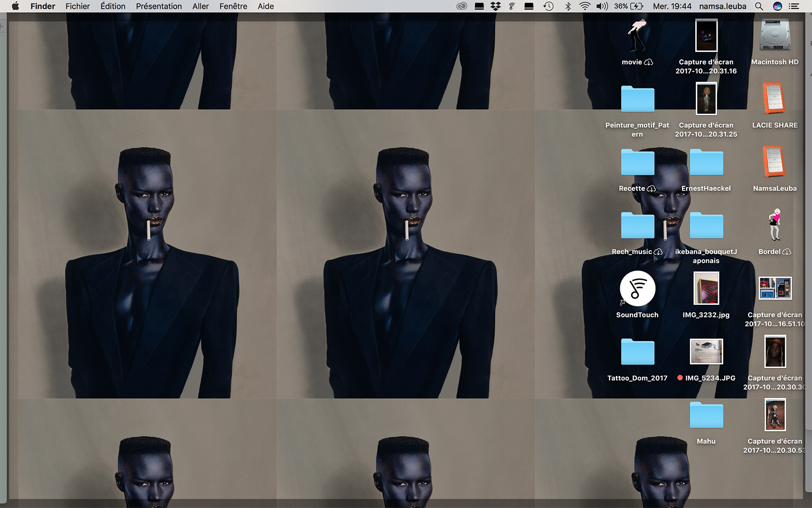Select the LACIE SHARE drive icon
Viewport: 812px width, 508px height.
coord(774,98)
